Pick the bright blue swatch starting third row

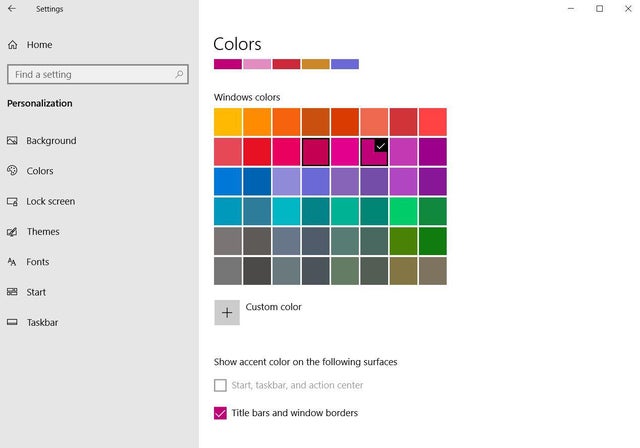pos(228,182)
